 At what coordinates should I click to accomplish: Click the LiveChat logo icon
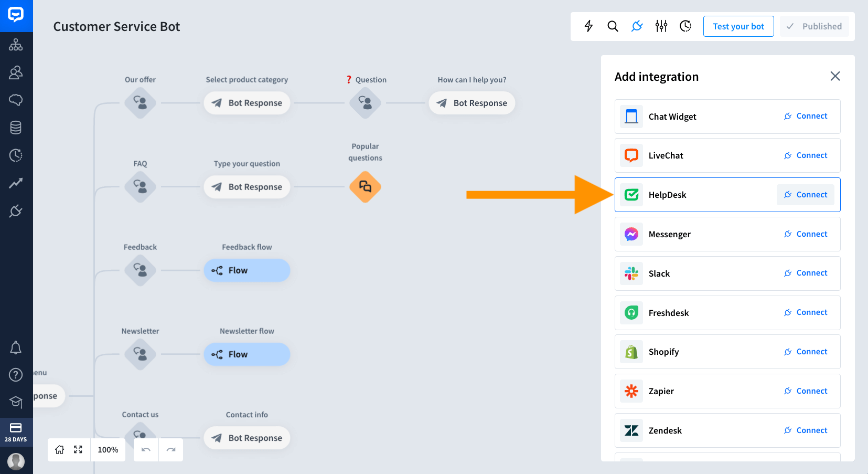pyautogui.click(x=631, y=155)
